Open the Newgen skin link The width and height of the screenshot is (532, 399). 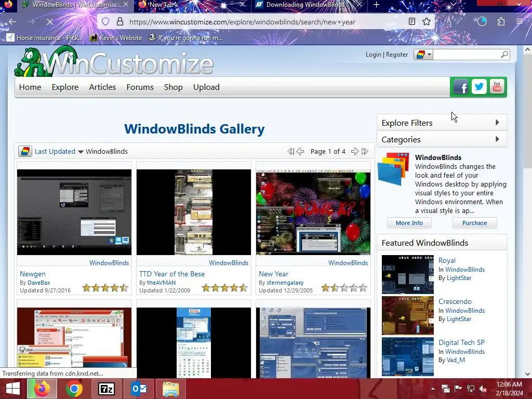point(33,274)
